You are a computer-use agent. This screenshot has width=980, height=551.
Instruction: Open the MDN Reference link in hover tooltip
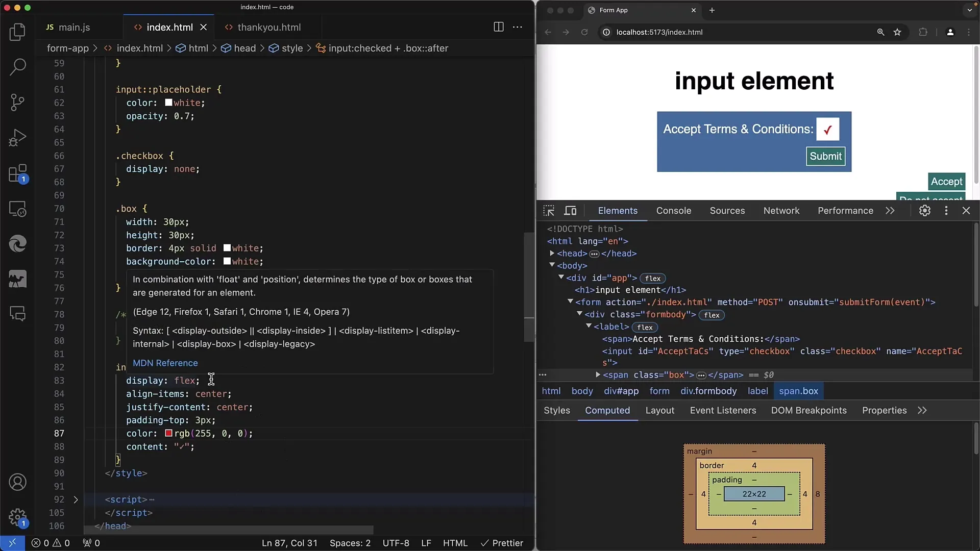tap(165, 363)
